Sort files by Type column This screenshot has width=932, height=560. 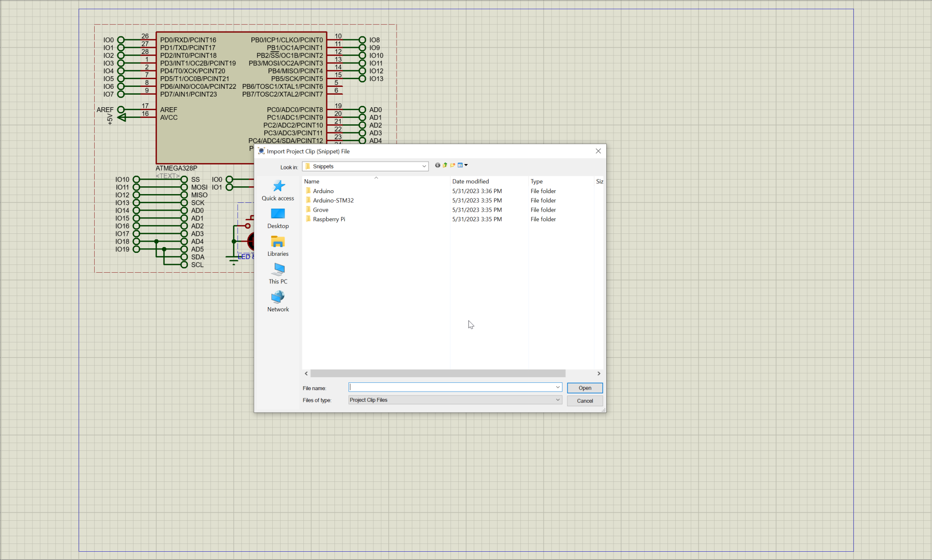(x=536, y=181)
